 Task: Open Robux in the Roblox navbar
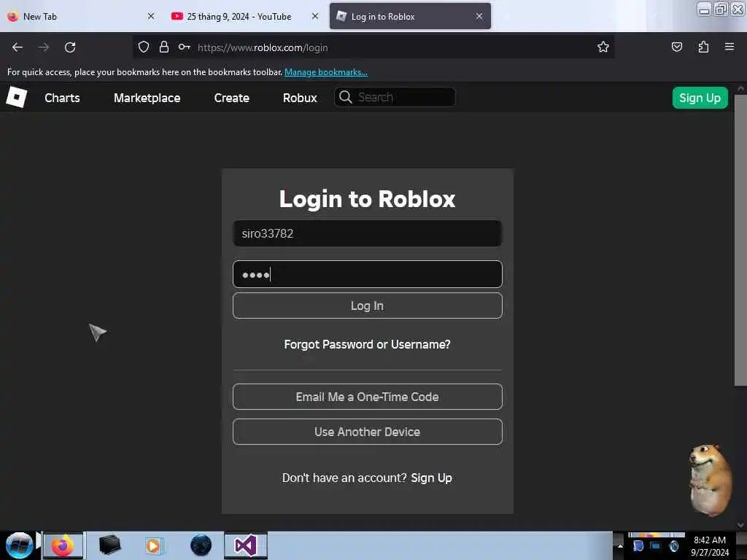click(x=300, y=98)
